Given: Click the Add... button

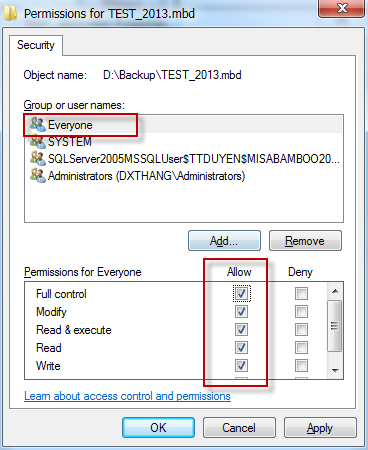Looking at the screenshot, I should (x=224, y=240).
